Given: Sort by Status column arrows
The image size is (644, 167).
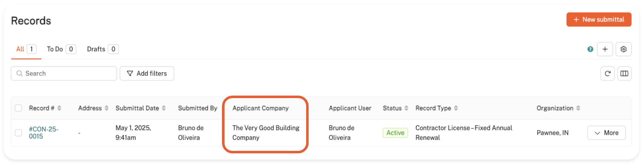Looking at the screenshot, I should pos(406,108).
